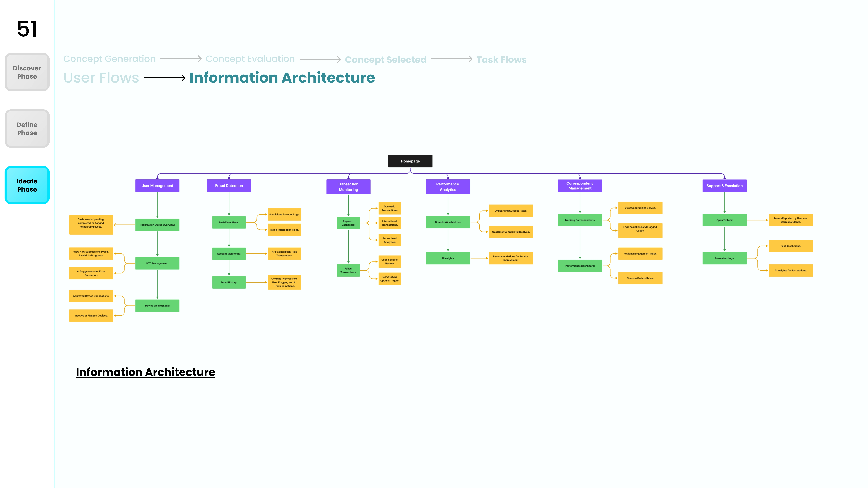Click the Branch-Wide Metrics box
The image size is (868, 488).
(448, 222)
